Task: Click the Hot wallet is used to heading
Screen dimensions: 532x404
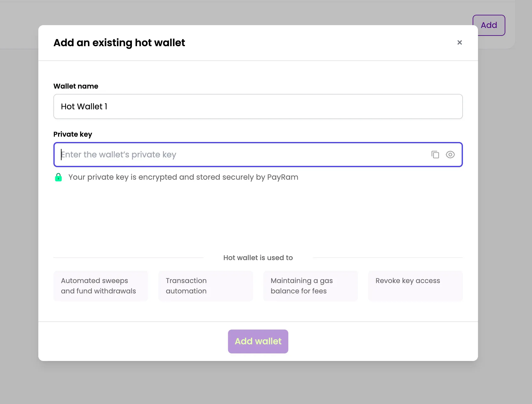Action: point(258,258)
